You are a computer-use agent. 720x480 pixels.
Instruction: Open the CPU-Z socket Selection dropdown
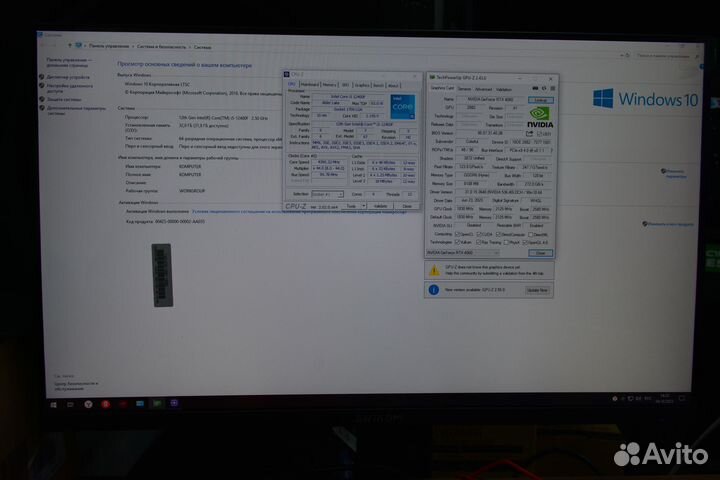click(x=327, y=194)
